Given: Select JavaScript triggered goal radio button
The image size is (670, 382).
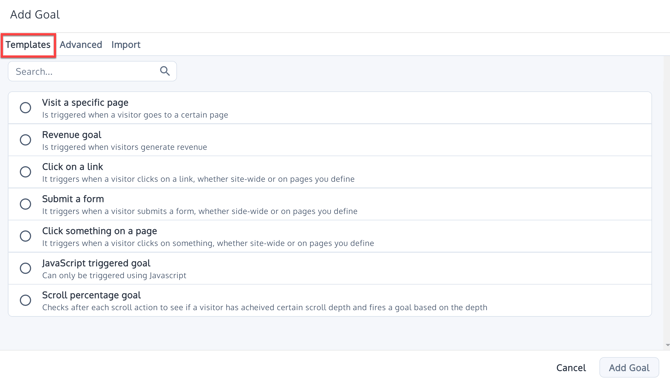Looking at the screenshot, I should tap(26, 268).
